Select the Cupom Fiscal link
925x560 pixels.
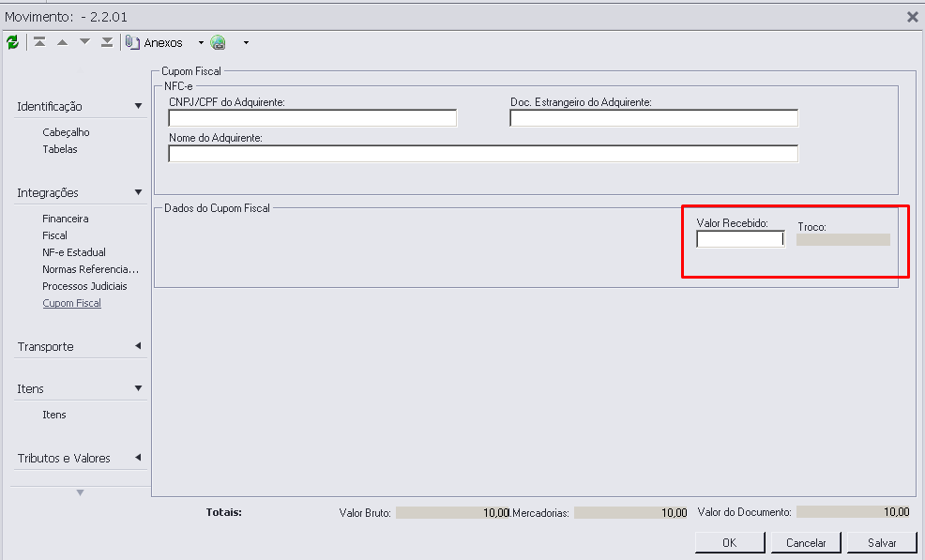tap(71, 303)
